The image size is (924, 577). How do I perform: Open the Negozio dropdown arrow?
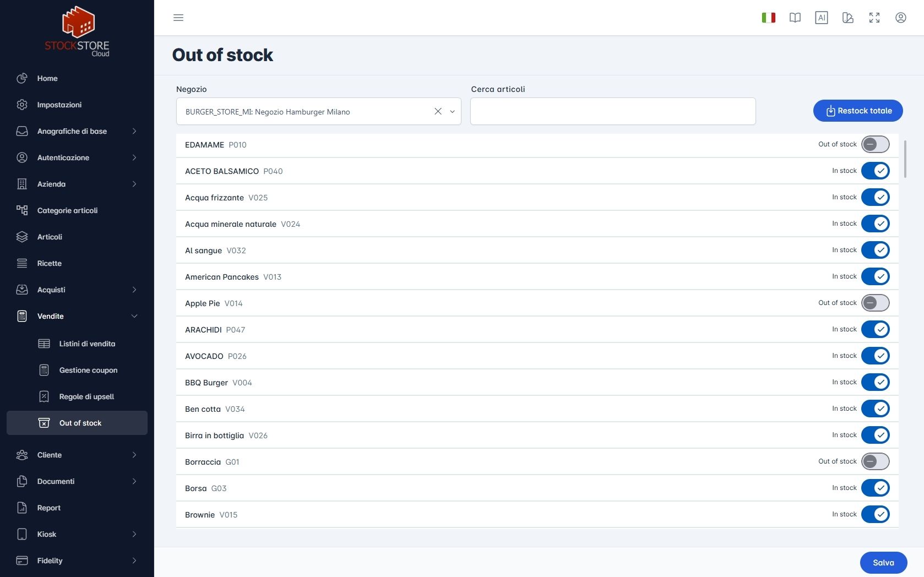pyautogui.click(x=452, y=111)
